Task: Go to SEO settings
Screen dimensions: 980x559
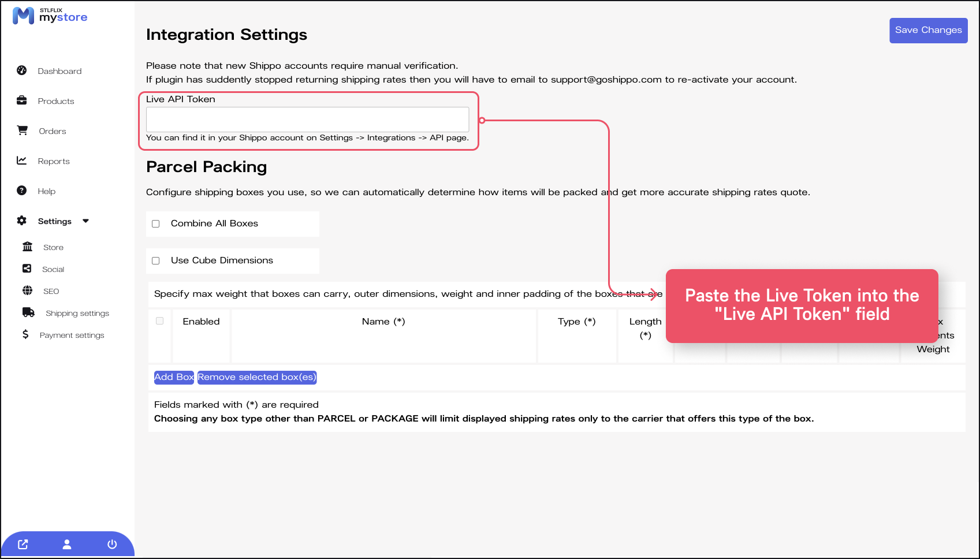Action: [x=51, y=291]
